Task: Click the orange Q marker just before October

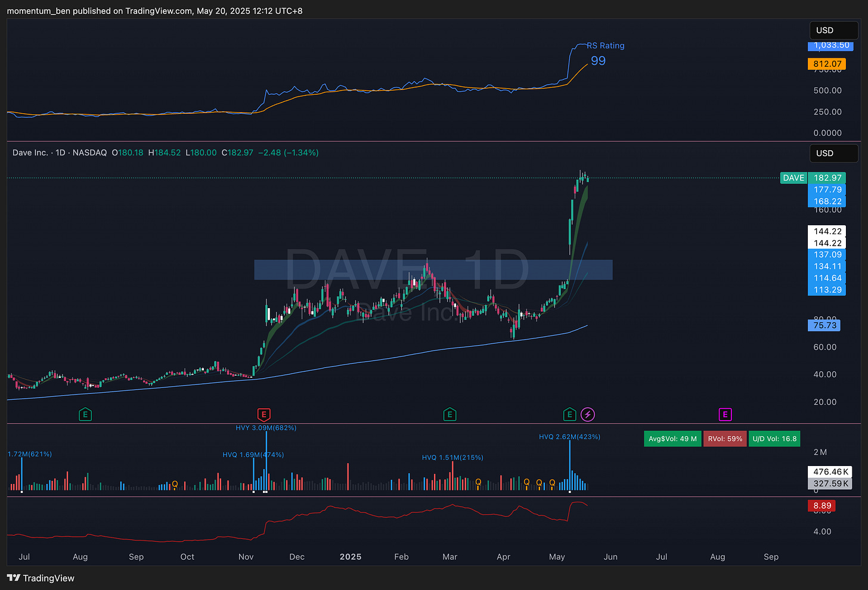Action: (175, 484)
